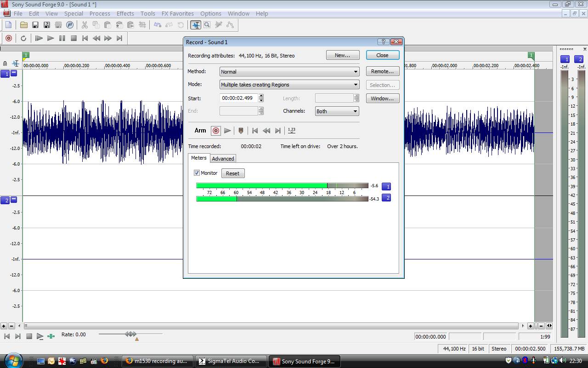Switch to the m1530 recording Firefox taskbar window
The width and height of the screenshot is (588, 368).
click(x=158, y=361)
